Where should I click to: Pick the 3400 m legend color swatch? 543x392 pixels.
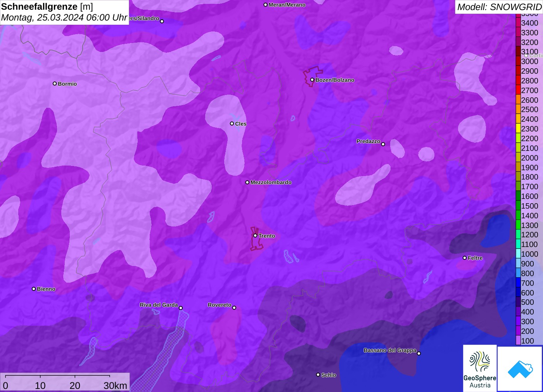tap(518, 22)
